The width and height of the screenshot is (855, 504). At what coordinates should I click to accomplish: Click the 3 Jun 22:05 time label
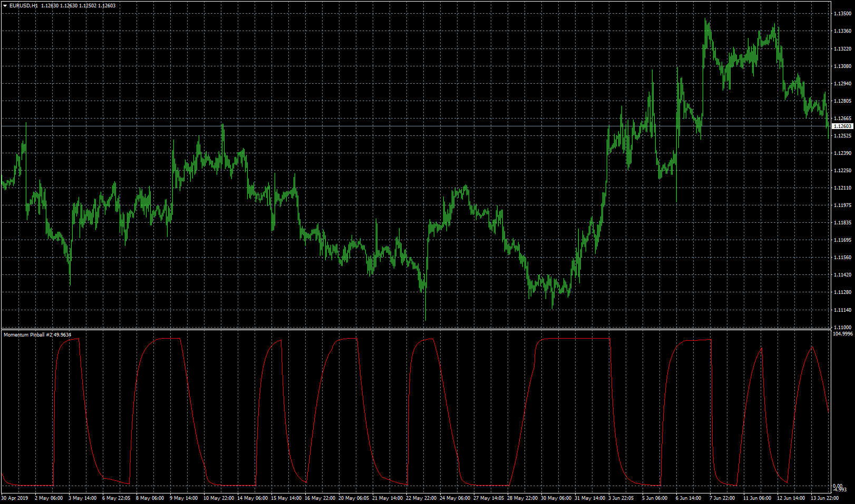point(621,498)
